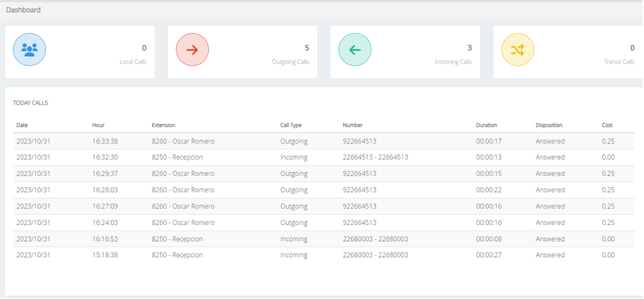644x299 pixels.
Task: Sort by the Cost column header
Action: (607, 125)
